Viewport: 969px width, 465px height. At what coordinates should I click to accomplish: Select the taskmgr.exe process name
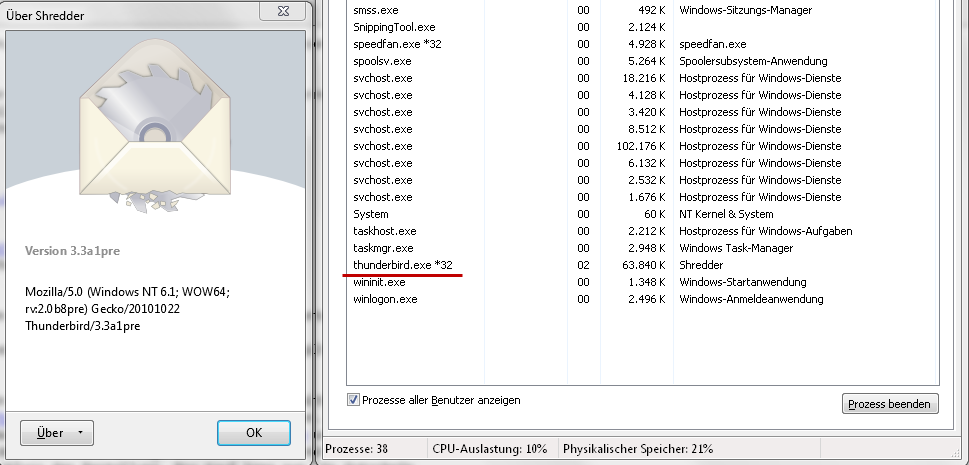(x=383, y=248)
